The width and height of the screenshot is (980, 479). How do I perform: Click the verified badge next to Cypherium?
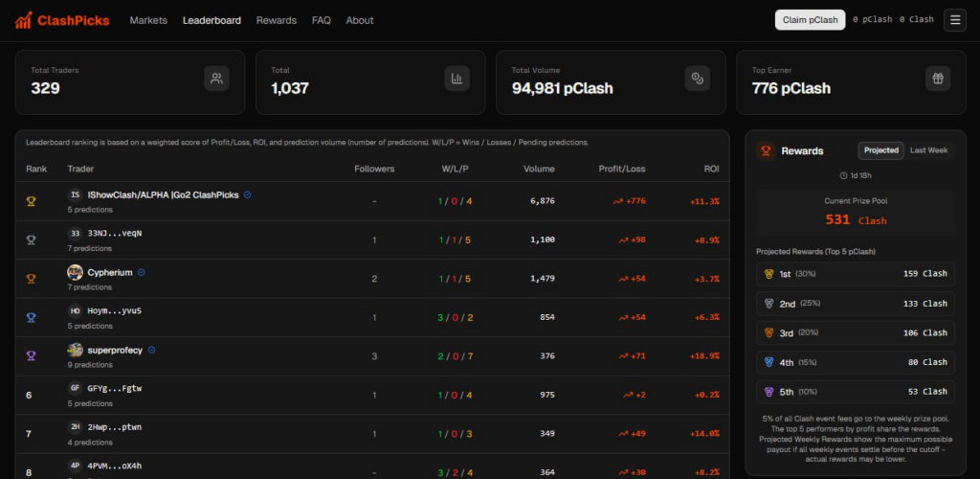(x=142, y=272)
